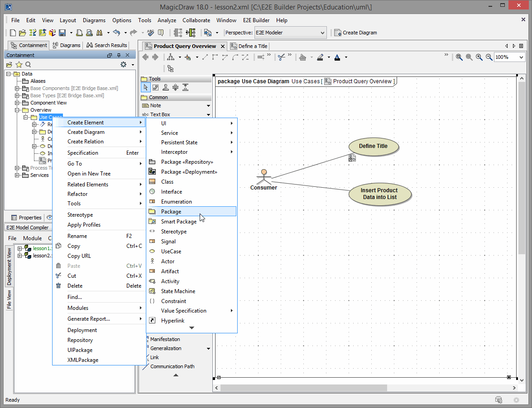Expand the Services tree node
The width and height of the screenshot is (532, 408).
18,175
